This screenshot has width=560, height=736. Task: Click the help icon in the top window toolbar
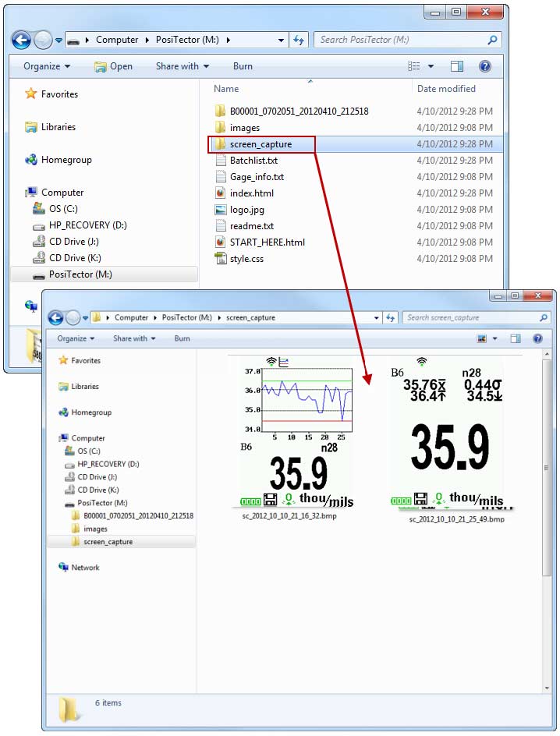click(484, 67)
